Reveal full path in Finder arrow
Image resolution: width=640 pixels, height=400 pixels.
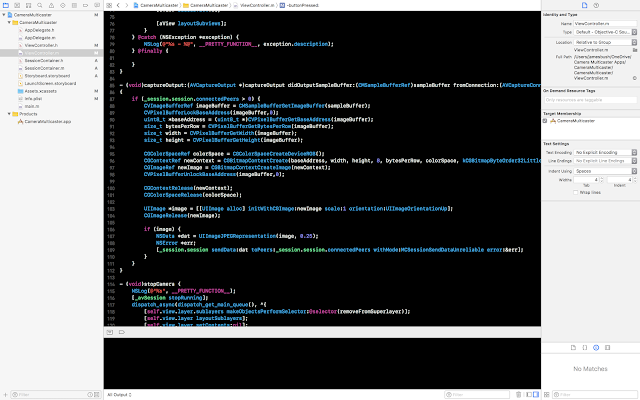[x=635, y=78]
